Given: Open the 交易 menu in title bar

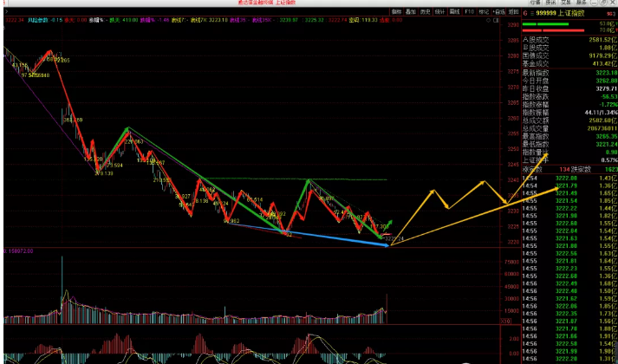Looking at the screenshot, I should click(x=566, y=3).
